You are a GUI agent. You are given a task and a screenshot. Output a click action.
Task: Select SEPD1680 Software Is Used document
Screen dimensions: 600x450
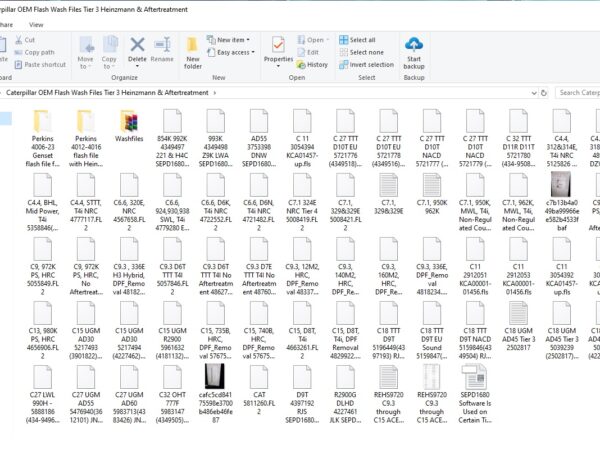pyautogui.click(x=475, y=394)
